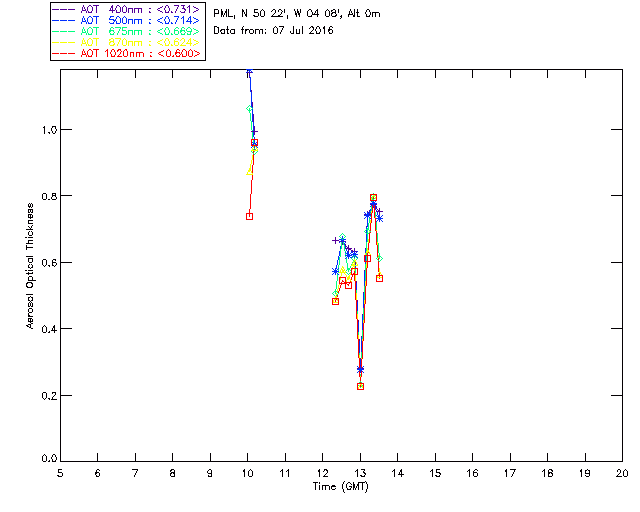Screen dimensions: 640x512
Task: Select the green diamond marker near 1.06
Action: pyautogui.click(x=249, y=109)
